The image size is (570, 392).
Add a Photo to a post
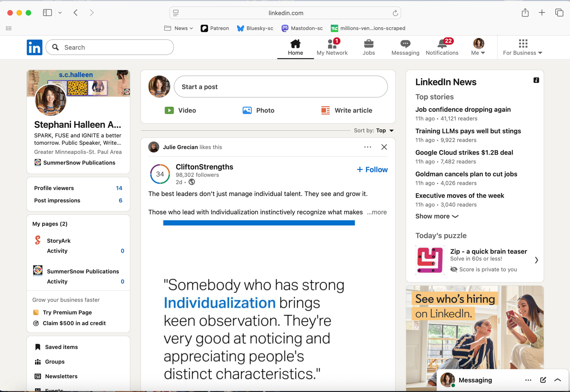tap(258, 111)
